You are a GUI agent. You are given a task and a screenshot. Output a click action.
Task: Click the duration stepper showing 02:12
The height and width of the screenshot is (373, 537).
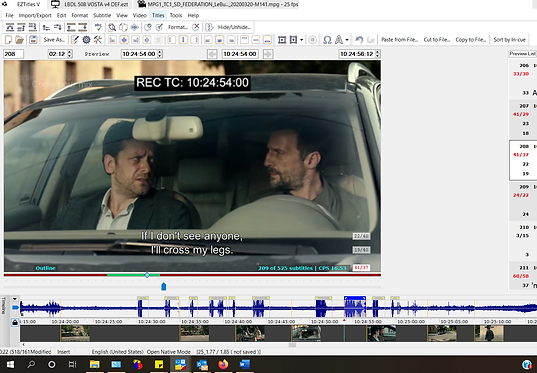tap(60, 54)
